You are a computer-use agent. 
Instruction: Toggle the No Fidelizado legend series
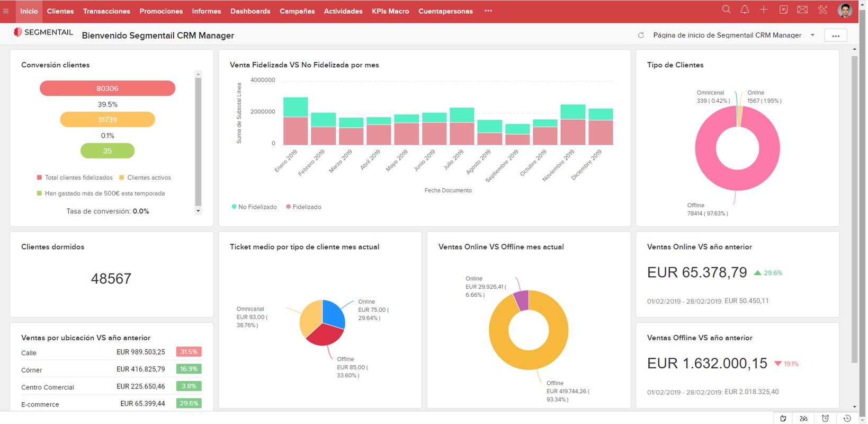point(254,207)
